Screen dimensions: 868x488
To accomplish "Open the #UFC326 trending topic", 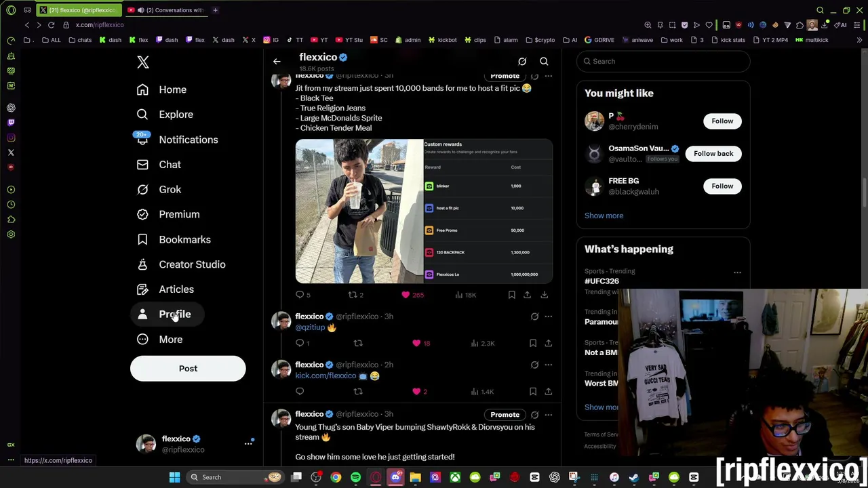I will coord(601,281).
